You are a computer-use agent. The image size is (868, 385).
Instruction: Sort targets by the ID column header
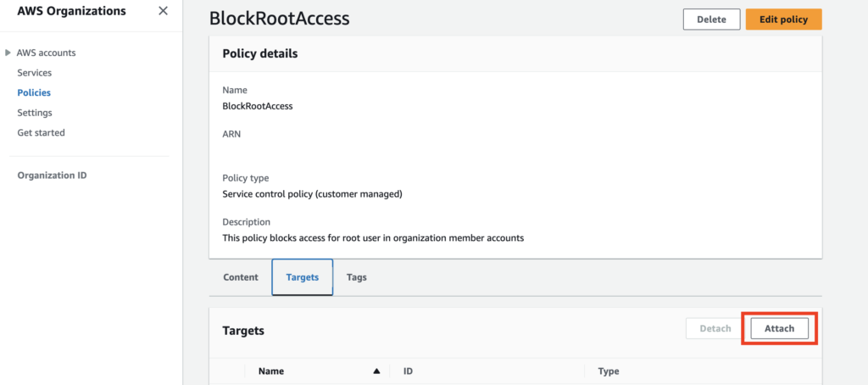(x=408, y=371)
